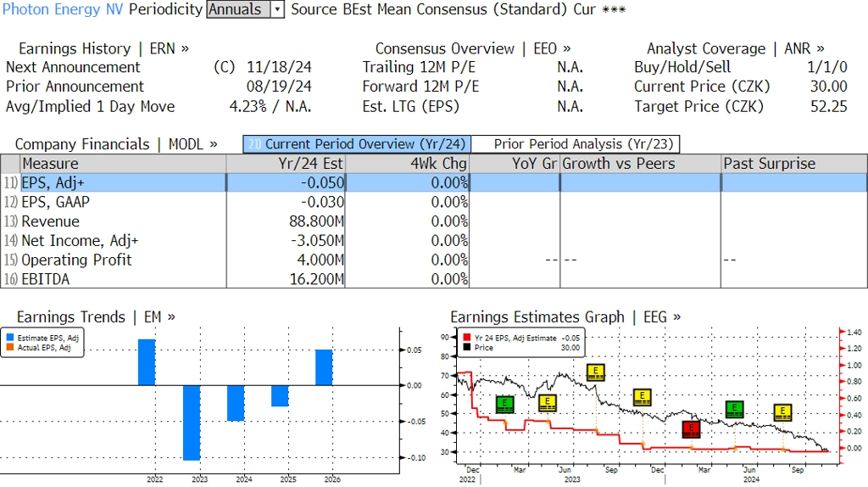Click yellow E marker near Dec 2023

pyautogui.click(x=643, y=397)
